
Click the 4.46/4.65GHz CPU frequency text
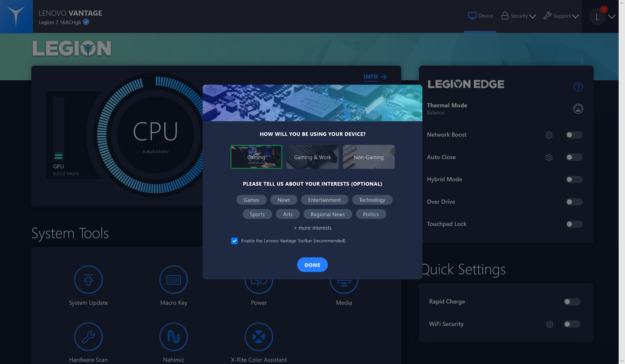click(156, 152)
